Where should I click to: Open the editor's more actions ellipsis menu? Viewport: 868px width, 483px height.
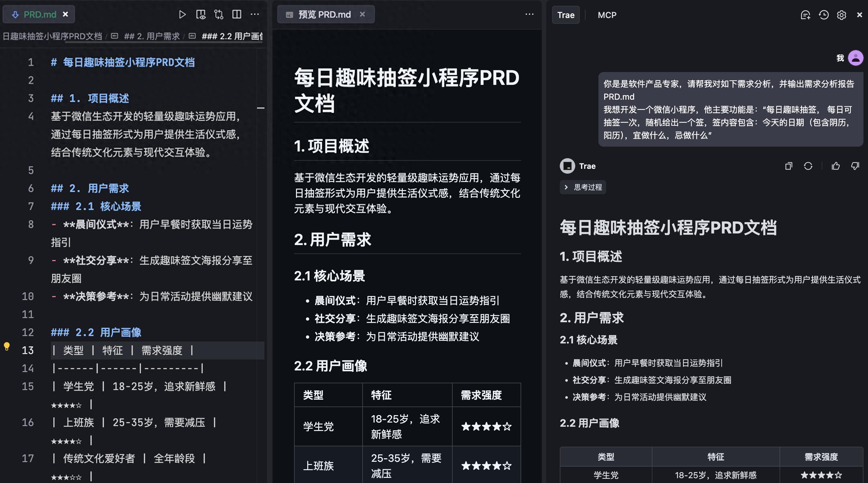tap(255, 14)
